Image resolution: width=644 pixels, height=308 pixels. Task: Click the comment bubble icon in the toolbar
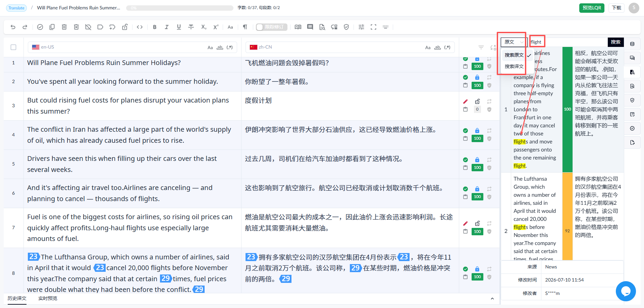click(310, 27)
